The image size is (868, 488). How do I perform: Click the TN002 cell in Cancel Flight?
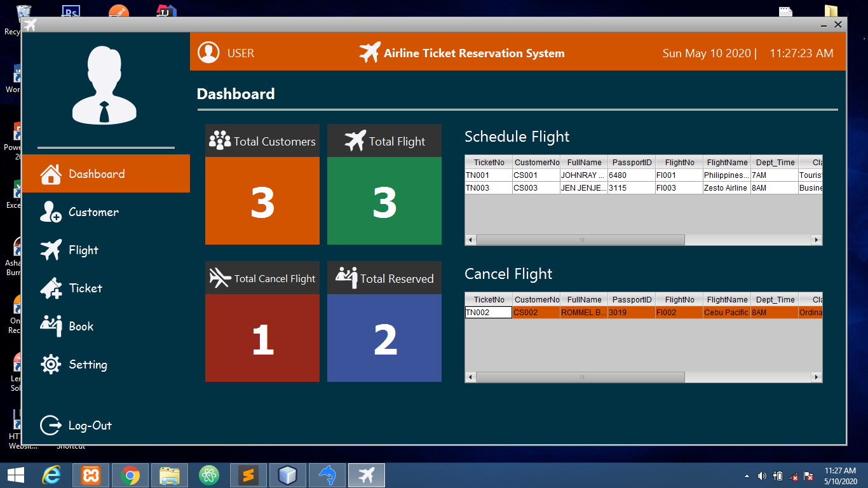[x=488, y=313]
